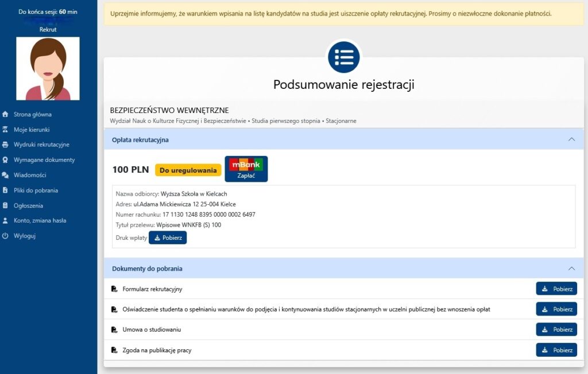Open Pliki do pobrania menu item
The width and height of the screenshot is (588, 374).
coord(36,190)
